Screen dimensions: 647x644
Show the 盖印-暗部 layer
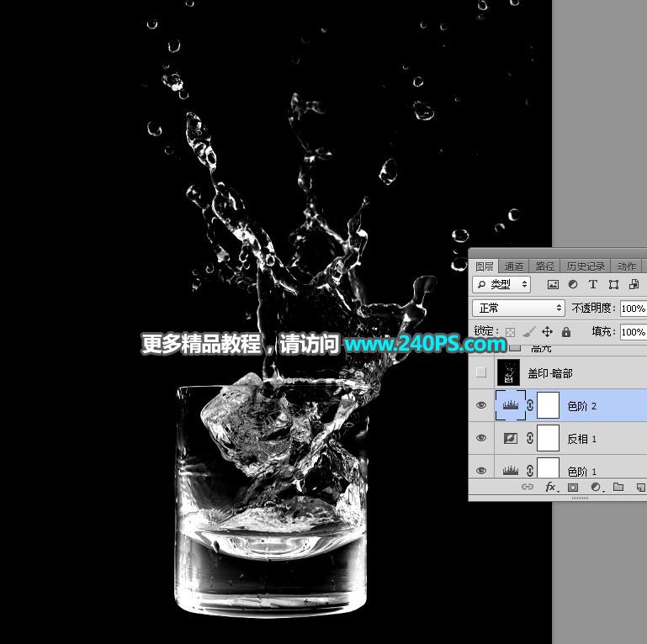(481, 372)
